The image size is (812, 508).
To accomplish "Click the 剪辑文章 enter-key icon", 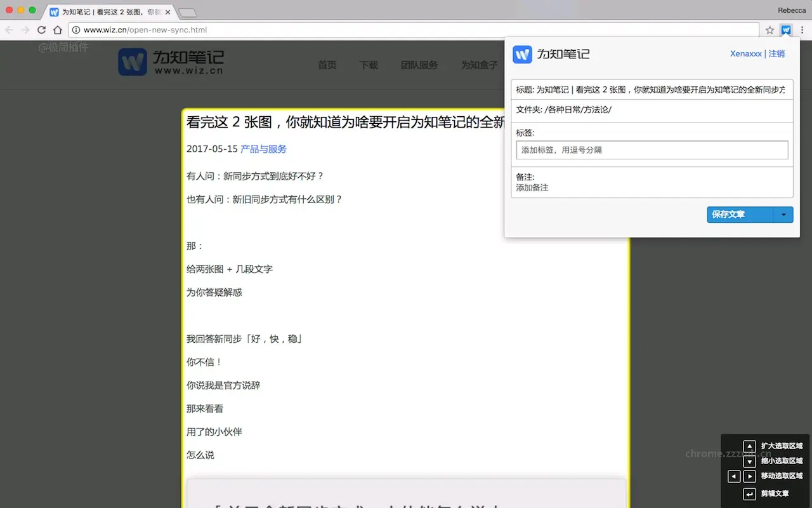I will pos(749,493).
